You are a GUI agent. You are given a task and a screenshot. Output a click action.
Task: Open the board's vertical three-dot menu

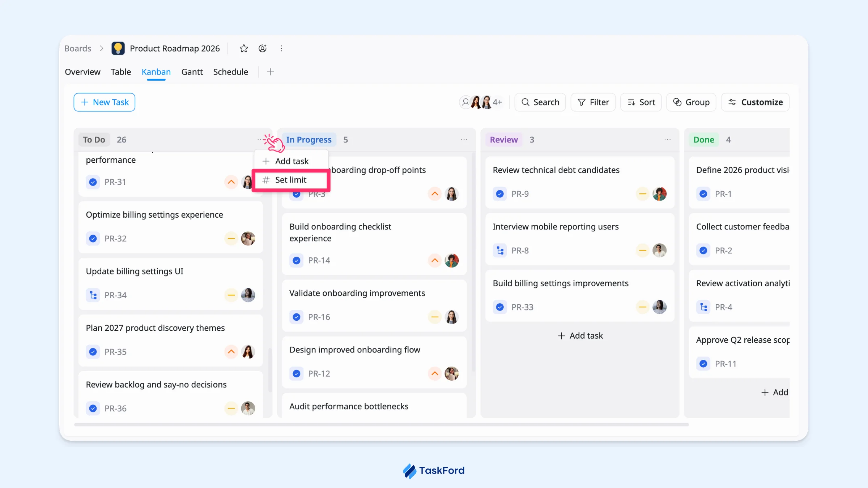[281, 48]
